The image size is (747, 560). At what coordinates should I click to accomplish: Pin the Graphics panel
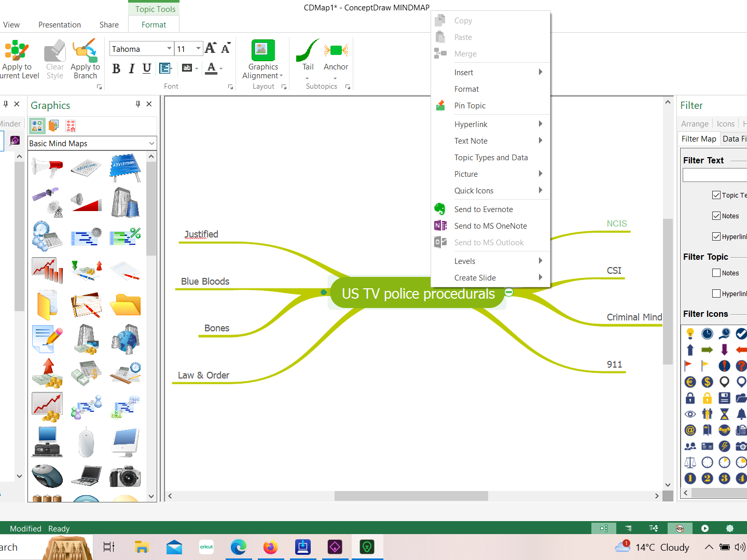tap(137, 104)
